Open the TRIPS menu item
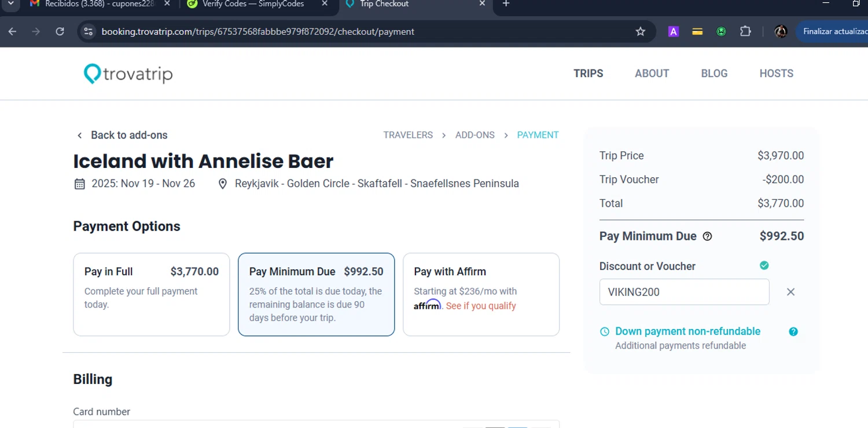This screenshot has height=428, width=868. pyautogui.click(x=589, y=74)
